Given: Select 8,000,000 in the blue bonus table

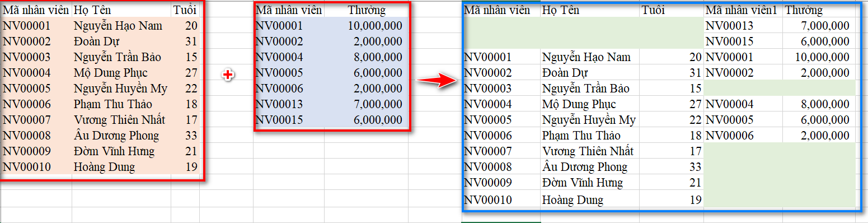Looking at the screenshot, I should click(x=378, y=57).
